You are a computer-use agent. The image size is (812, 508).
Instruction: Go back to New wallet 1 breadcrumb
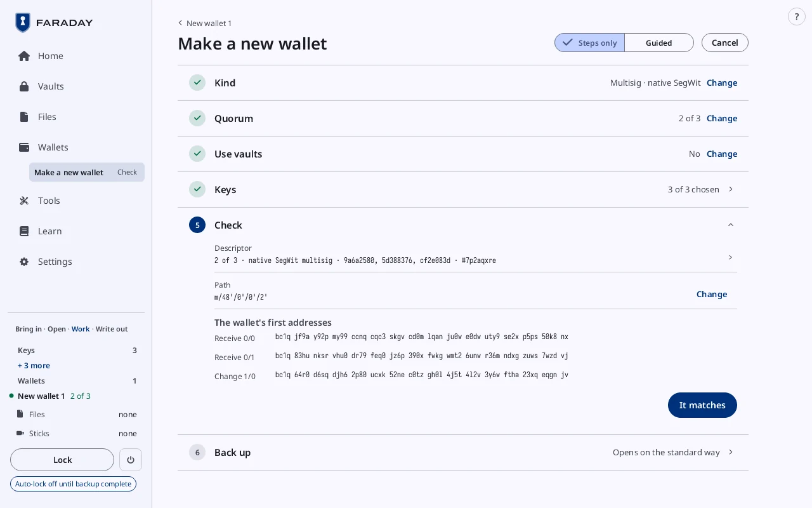(204, 23)
